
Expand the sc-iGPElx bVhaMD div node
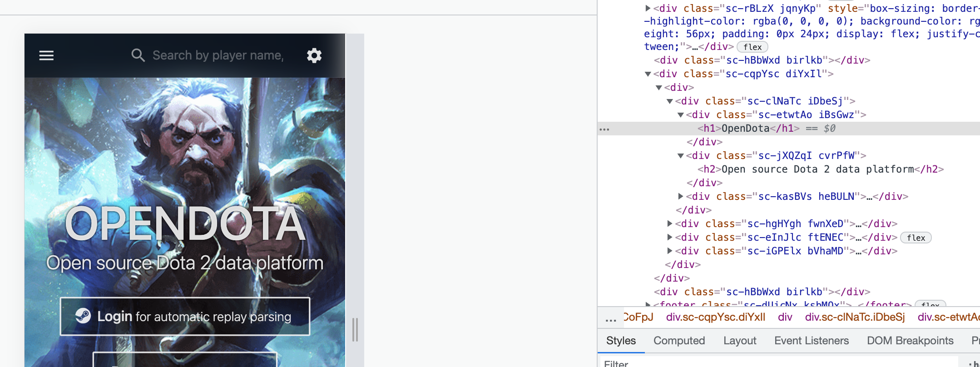670,251
